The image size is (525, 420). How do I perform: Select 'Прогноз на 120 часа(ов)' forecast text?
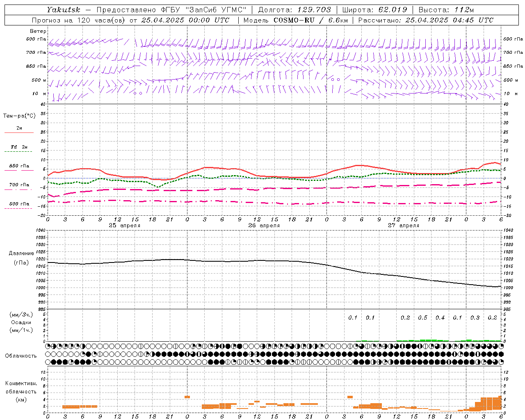click(x=79, y=20)
